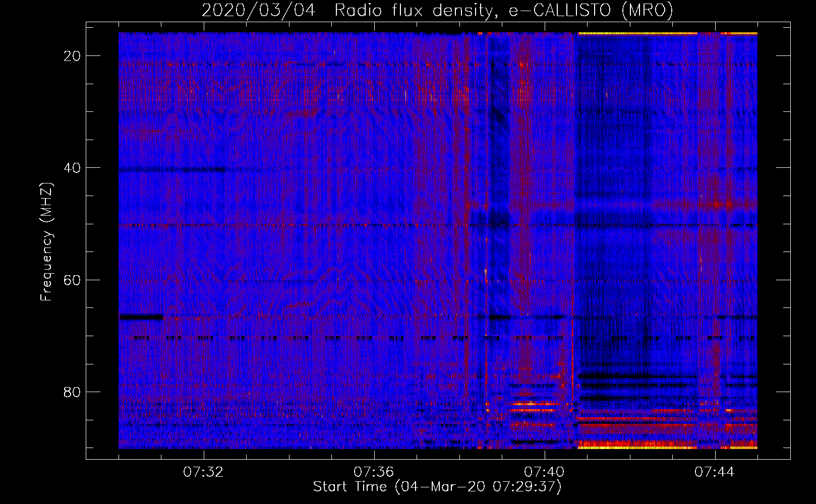Click the "Start Time (04-Mar-20 07:29:37)" axis label

437,487
